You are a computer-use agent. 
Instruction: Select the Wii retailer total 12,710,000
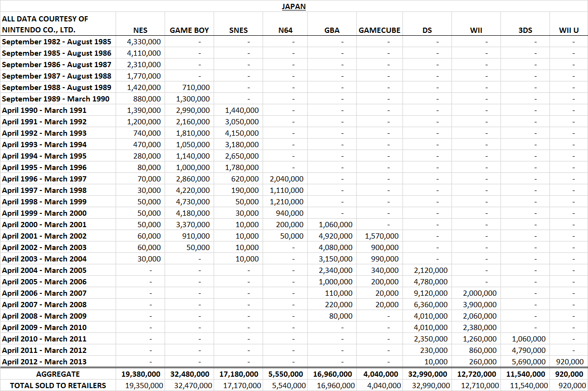point(477,385)
